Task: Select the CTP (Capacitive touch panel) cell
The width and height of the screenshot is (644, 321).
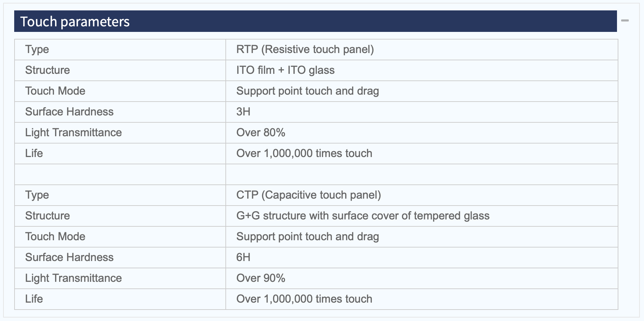Action: click(422, 195)
